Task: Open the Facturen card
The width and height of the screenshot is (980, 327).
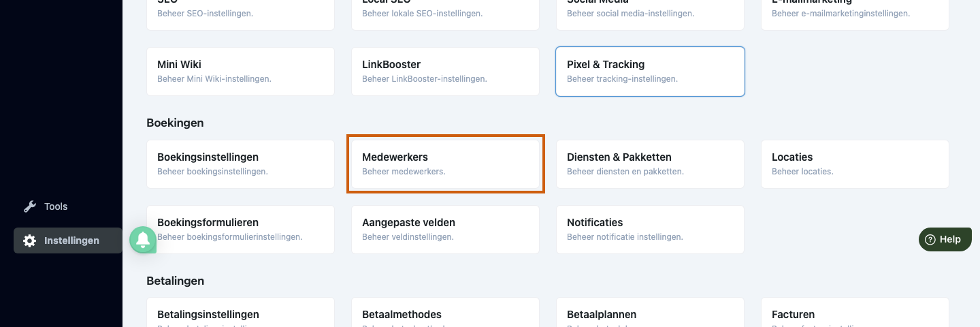Action: pyautogui.click(x=855, y=313)
